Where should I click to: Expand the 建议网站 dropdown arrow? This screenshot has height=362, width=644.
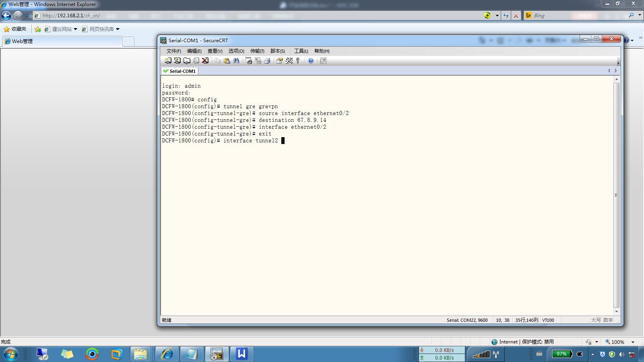pyautogui.click(x=75, y=29)
